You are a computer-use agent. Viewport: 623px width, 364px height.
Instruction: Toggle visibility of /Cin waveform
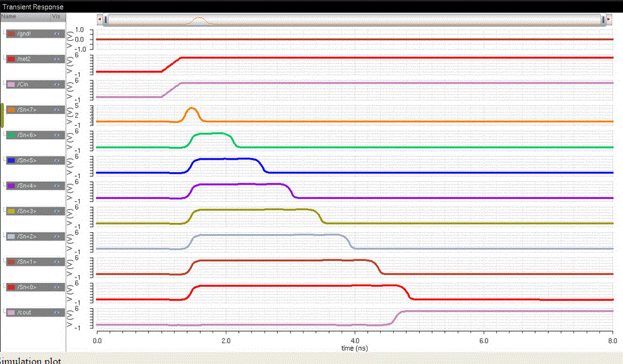(57, 84)
